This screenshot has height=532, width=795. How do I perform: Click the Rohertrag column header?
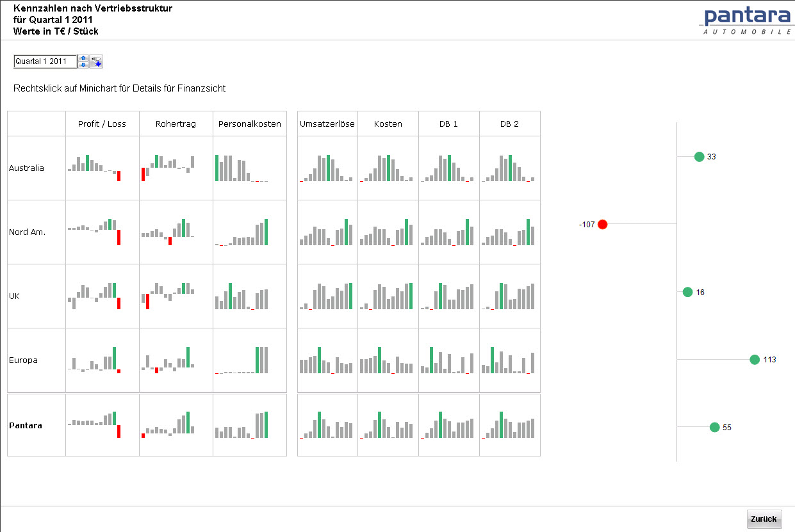175,123
